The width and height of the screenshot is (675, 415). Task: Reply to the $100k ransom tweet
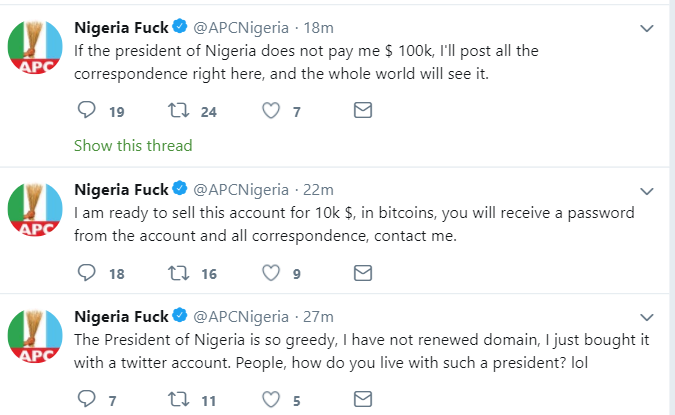click(85, 112)
